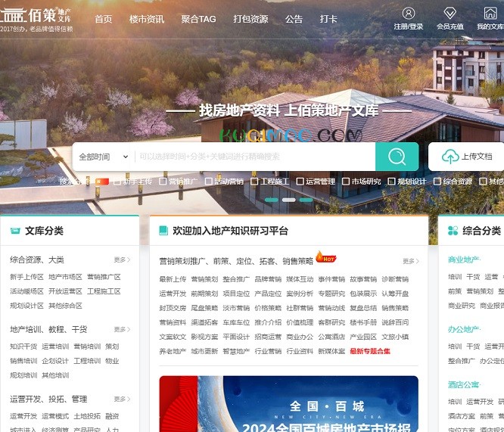Open the 楼书手册 link
Screen dimensions: 504x432
pyautogui.click(x=363, y=322)
